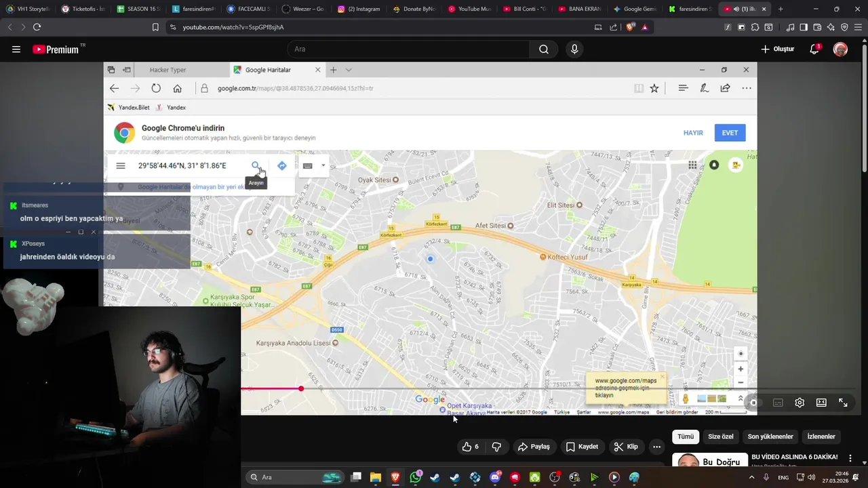Switch to the Weezer browser tab
The image size is (868, 488).
(x=304, y=9)
